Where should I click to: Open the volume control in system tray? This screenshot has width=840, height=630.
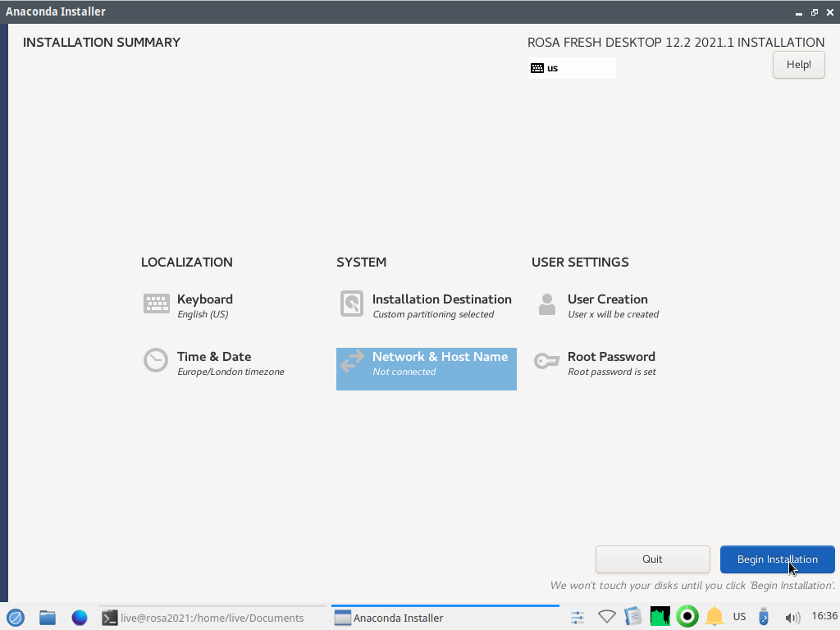(x=792, y=618)
